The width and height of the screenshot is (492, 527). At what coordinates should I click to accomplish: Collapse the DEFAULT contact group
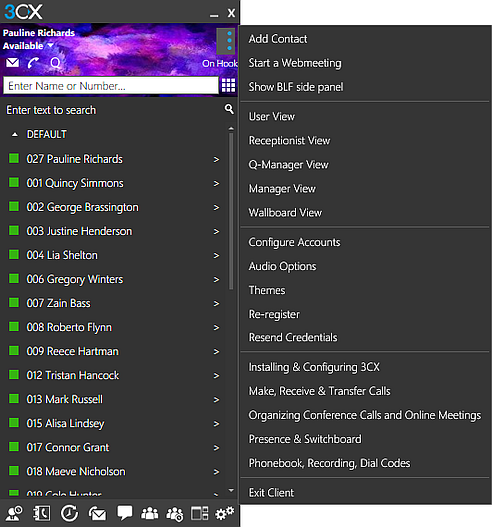[14, 134]
